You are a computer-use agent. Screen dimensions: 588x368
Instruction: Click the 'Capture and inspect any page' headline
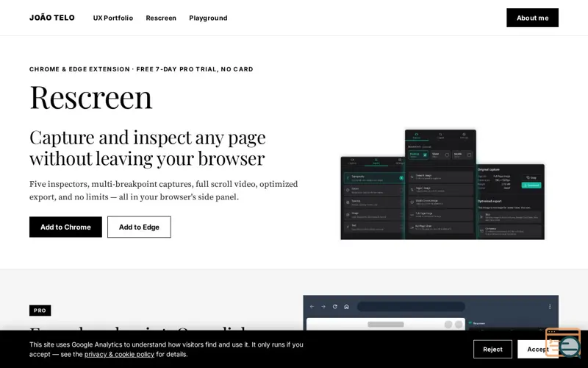[148, 148]
